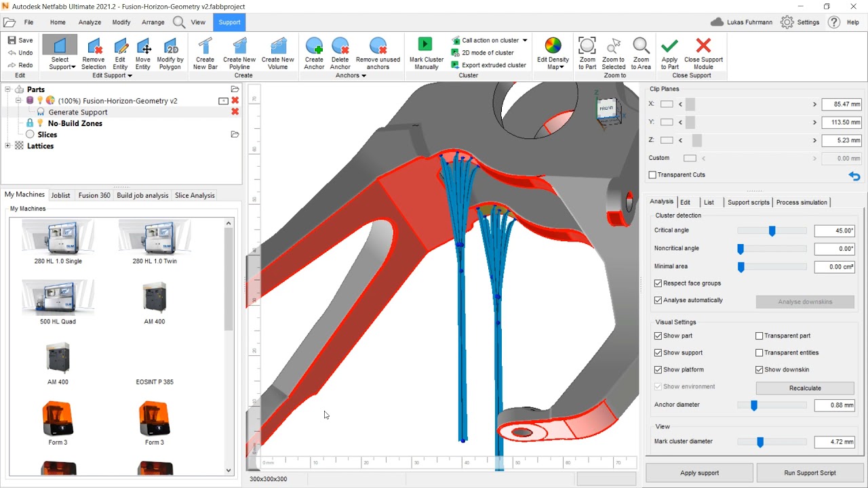This screenshot has width=868, height=488.
Task: Expand the Lattices tree node
Action: 7,146
